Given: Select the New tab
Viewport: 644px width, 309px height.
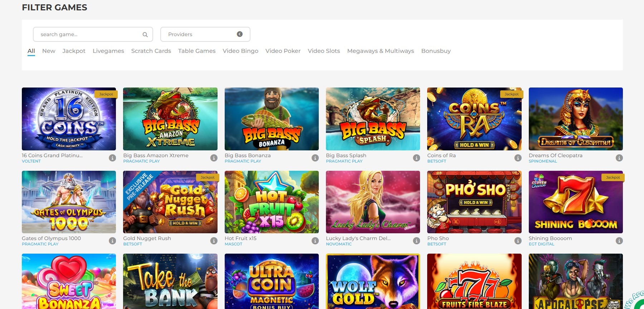Looking at the screenshot, I should (x=49, y=51).
